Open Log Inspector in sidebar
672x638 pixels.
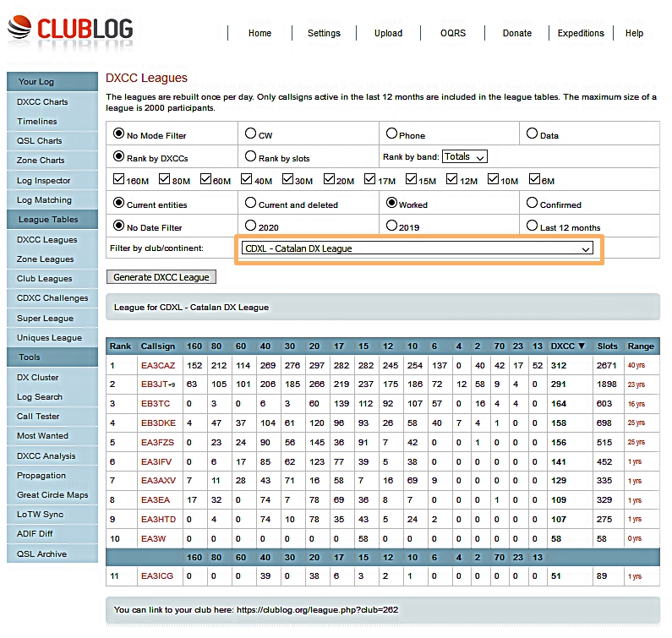click(x=44, y=181)
